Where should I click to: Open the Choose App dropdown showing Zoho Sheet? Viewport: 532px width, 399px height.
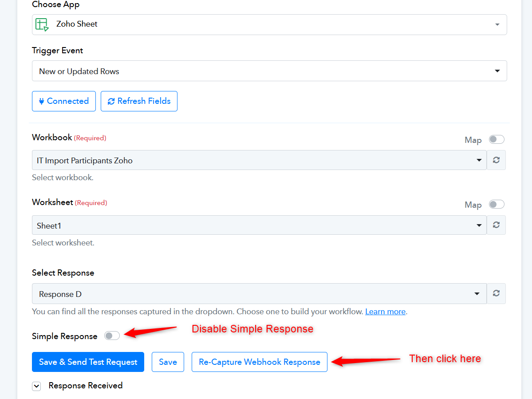click(269, 24)
